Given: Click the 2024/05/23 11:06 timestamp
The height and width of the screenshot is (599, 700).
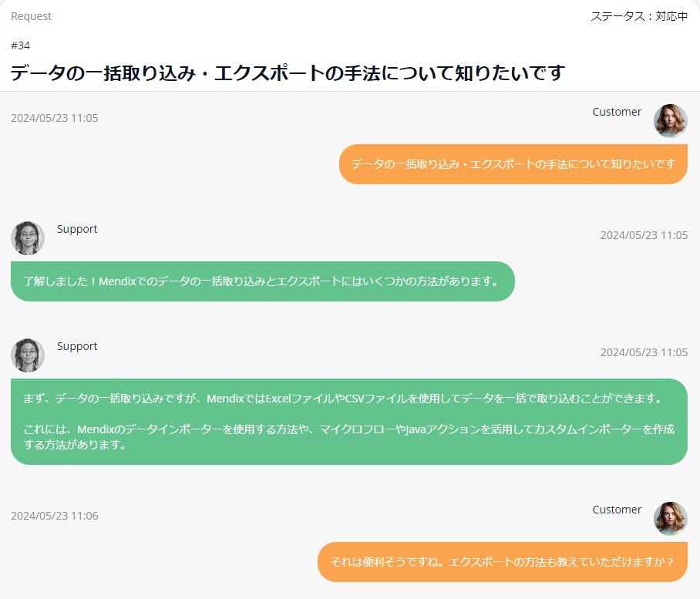Looking at the screenshot, I should coord(54,516).
